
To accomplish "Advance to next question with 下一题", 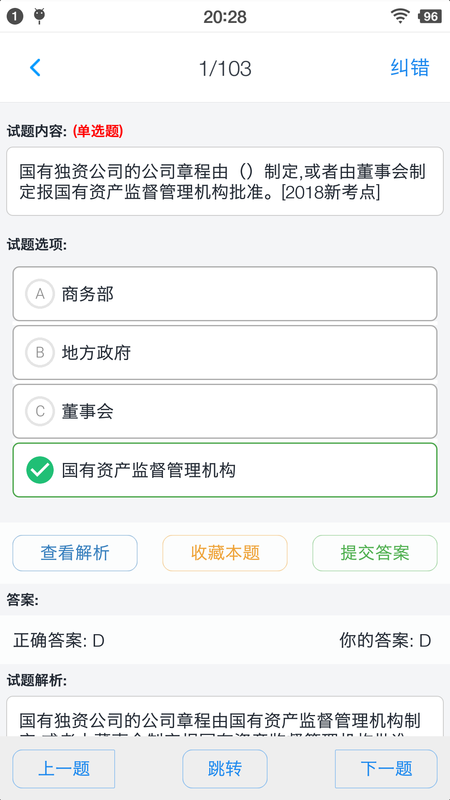I will coord(386,768).
